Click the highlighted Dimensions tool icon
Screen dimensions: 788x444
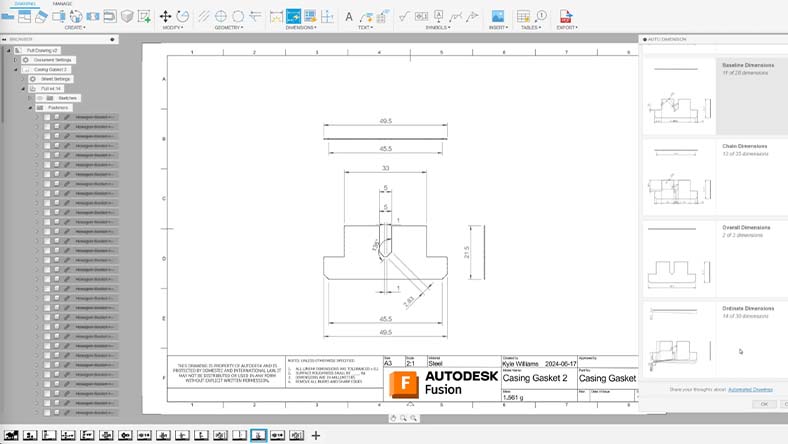click(294, 17)
